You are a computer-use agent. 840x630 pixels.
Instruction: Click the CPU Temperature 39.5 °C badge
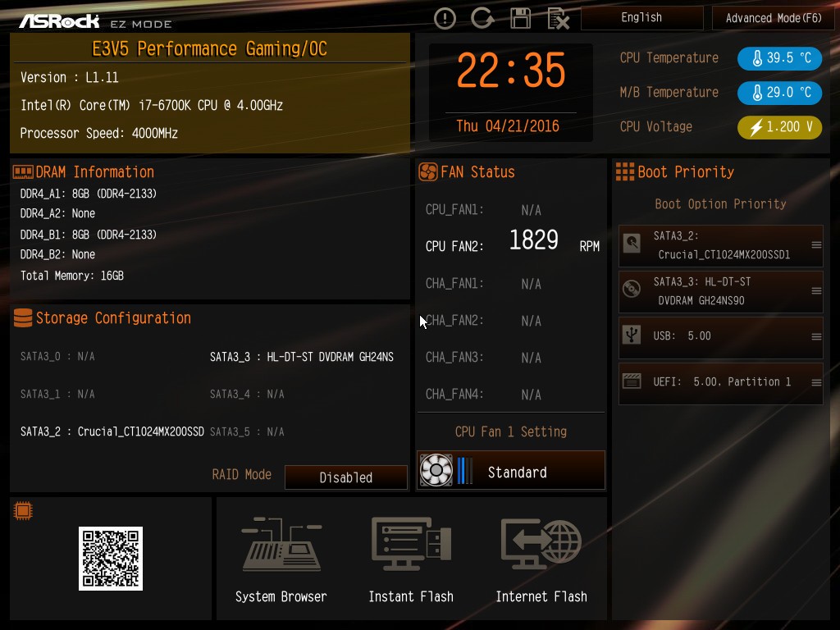779,58
